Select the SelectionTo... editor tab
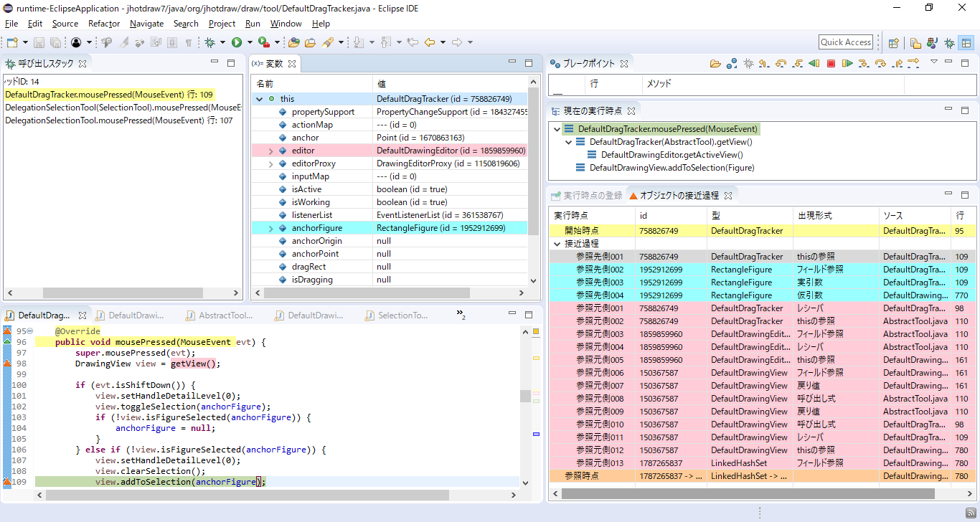The height and width of the screenshot is (522, 980). [396, 315]
